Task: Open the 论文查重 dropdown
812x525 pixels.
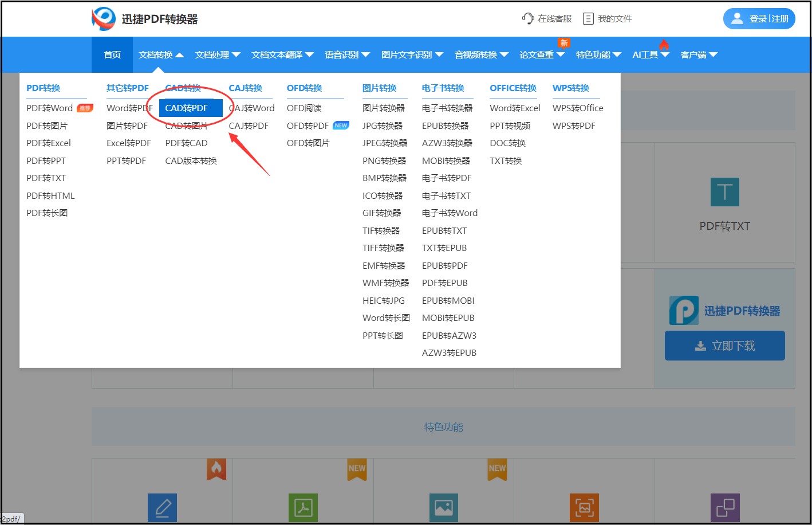Action: (x=542, y=54)
